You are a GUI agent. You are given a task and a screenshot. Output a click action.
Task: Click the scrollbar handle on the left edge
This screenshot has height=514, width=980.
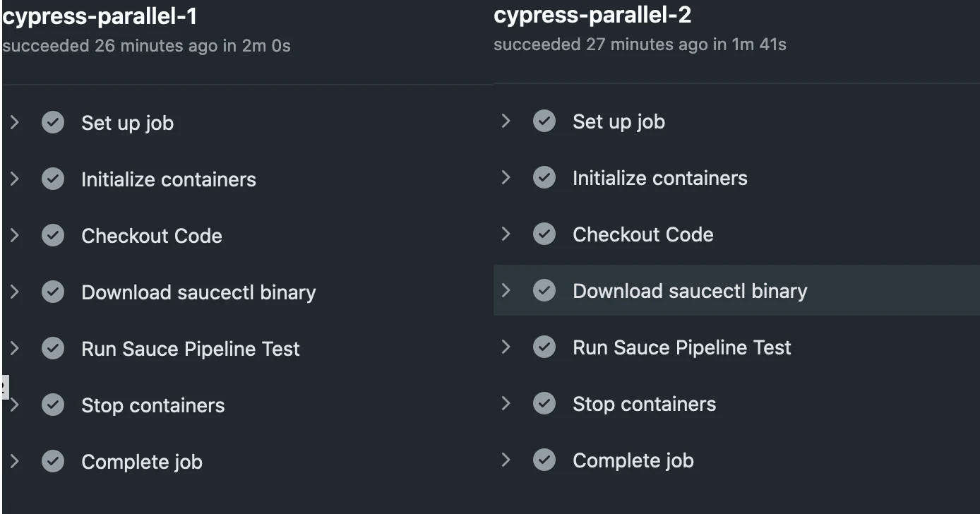[x=4, y=387]
